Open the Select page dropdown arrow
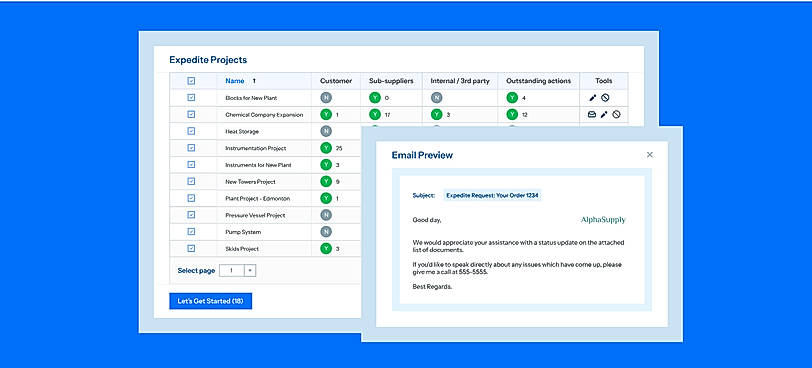The height and width of the screenshot is (368, 812). (250, 270)
